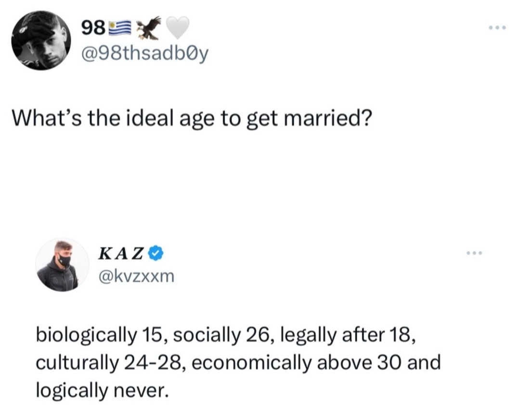The image size is (520, 420).
Task: Open the @kvzxxm handle link
Action: 137,276
